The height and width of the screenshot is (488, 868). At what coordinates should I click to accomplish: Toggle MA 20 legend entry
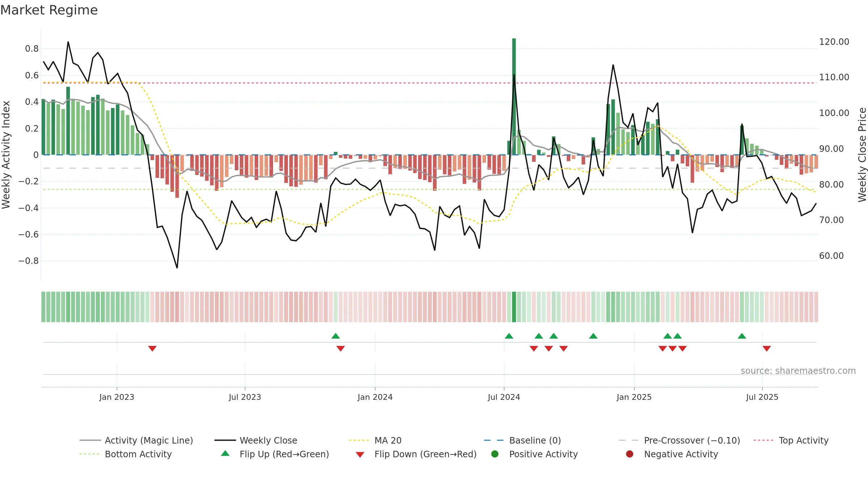point(375,440)
